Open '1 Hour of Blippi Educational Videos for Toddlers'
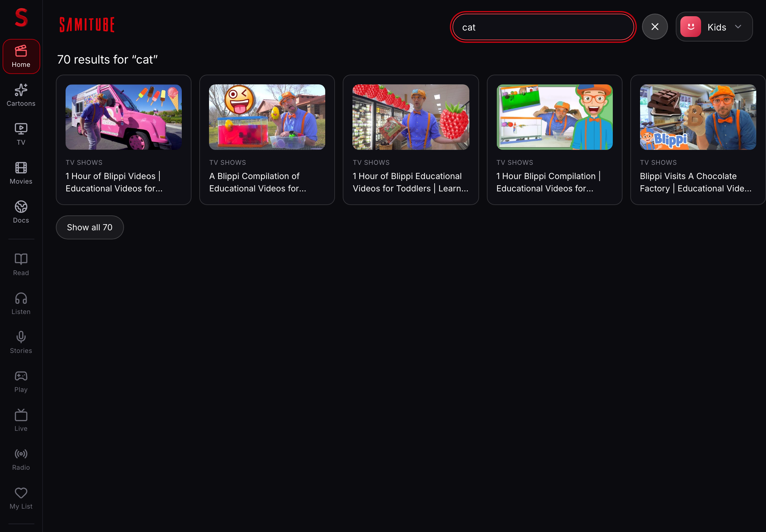The height and width of the screenshot is (532, 766). click(411, 182)
